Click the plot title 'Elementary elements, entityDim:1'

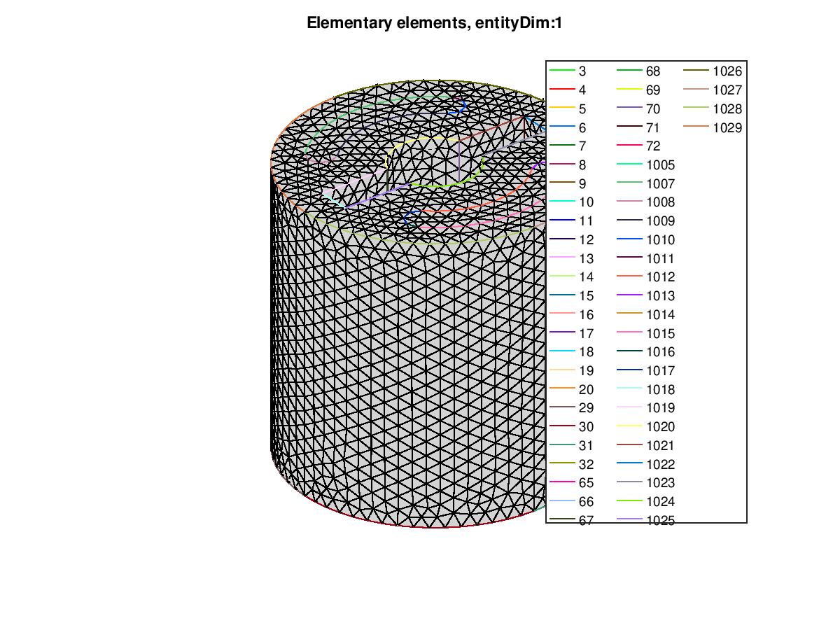[x=435, y=23]
